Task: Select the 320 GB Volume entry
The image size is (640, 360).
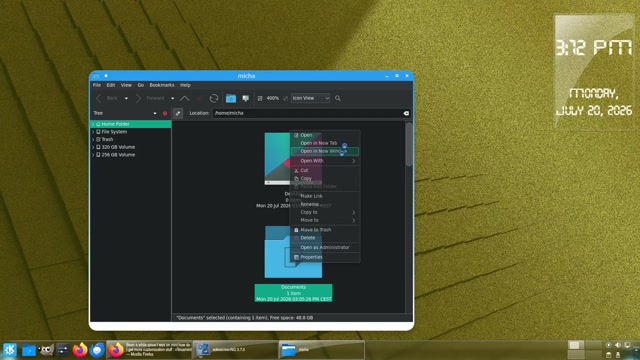Action: (x=118, y=147)
